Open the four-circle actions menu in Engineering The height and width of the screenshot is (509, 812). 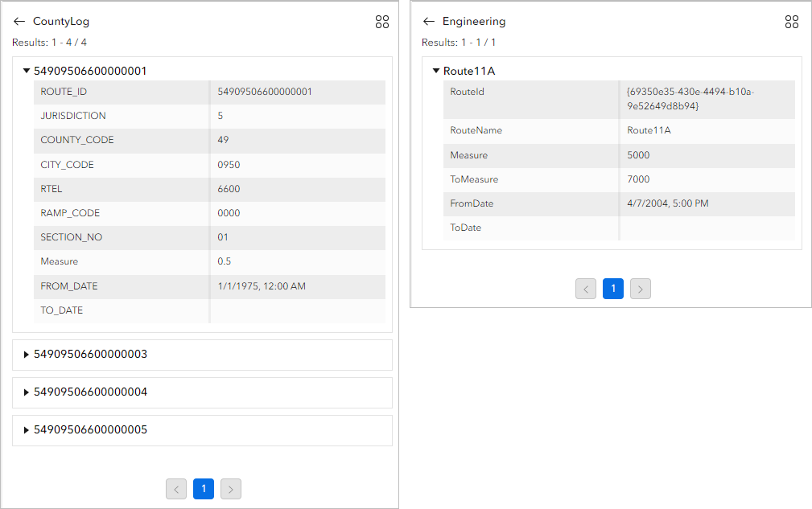point(792,22)
